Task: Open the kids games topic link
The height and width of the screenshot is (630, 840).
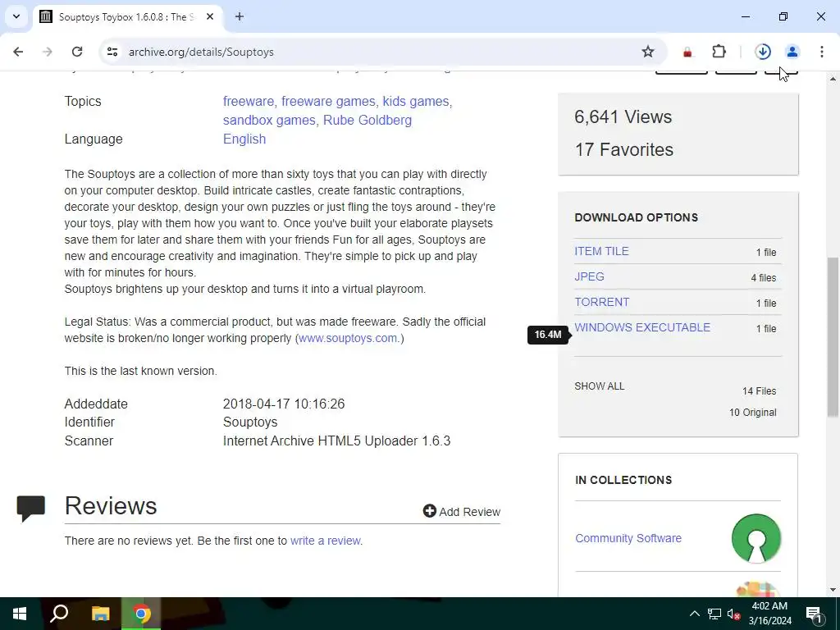Action: [416, 101]
